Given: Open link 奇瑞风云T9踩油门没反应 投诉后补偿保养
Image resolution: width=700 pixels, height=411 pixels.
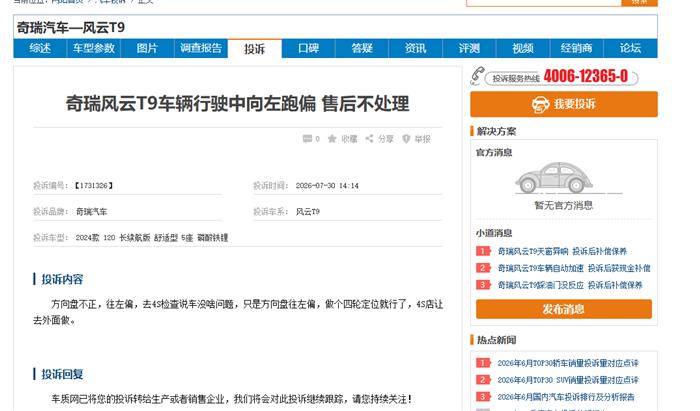Looking at the screenshot, I should pos(570,285).
